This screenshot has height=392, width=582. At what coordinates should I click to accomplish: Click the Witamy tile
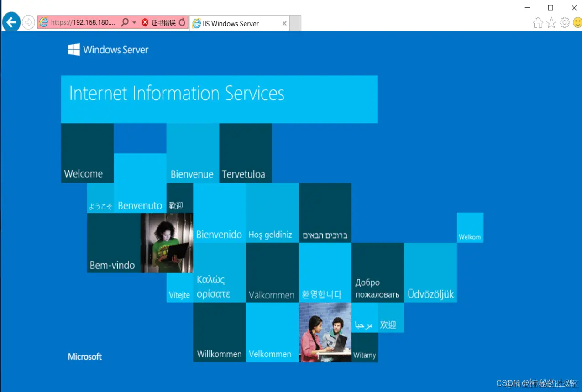tap(365, 347)
